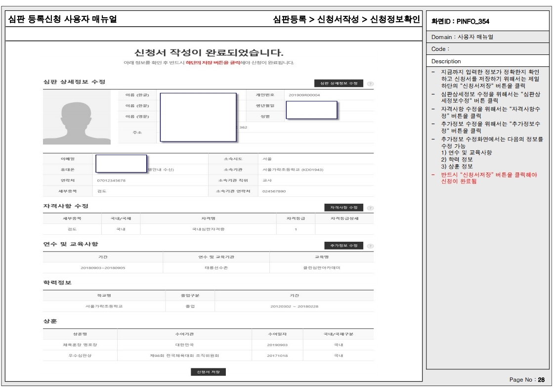Click the 학력정보 section heading
Image resolution: width=554 pixels, height=392 pixels.
(x=57, y=282)
